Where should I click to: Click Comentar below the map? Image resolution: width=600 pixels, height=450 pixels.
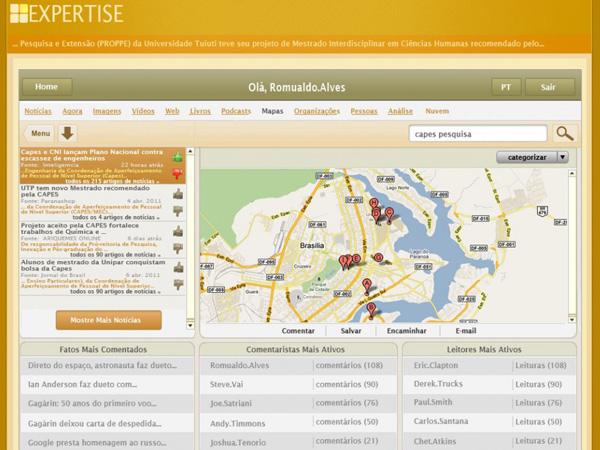pos(298,331)
